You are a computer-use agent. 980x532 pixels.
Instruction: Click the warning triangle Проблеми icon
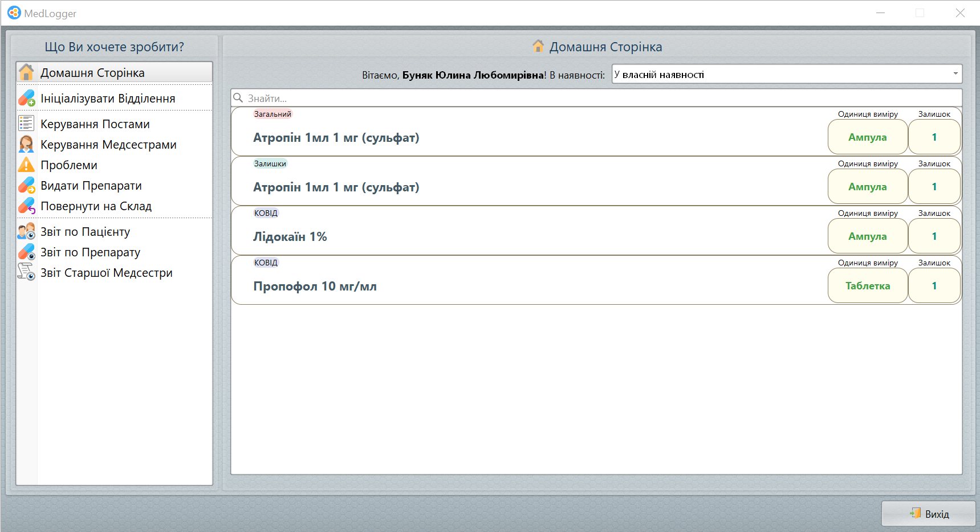click(x=26, y=165)
